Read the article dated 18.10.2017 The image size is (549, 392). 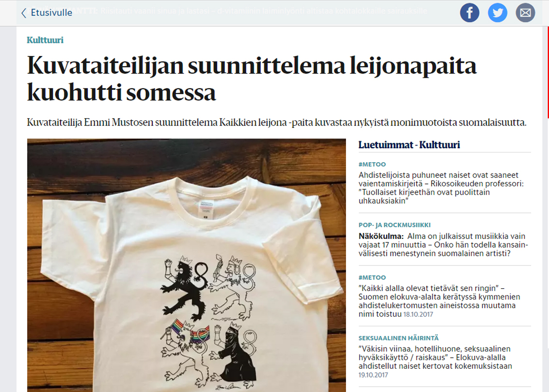tap(439, 301)
